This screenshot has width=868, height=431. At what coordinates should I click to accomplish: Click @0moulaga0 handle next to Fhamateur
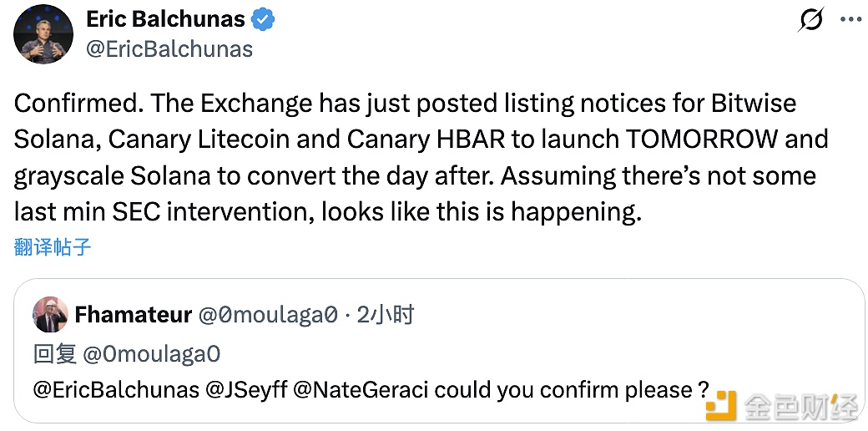click(x=267, y=314)
